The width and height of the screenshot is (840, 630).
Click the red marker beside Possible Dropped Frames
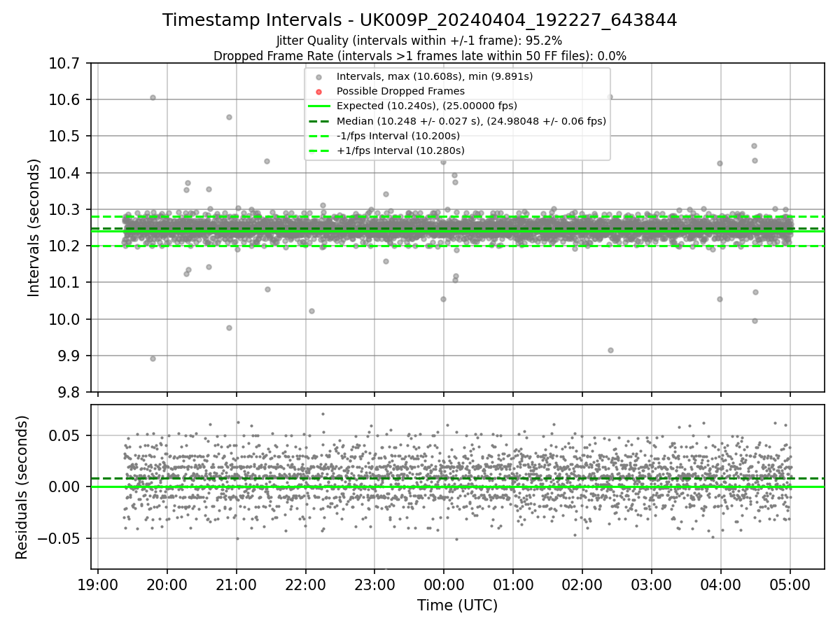[x=318, y=92]
